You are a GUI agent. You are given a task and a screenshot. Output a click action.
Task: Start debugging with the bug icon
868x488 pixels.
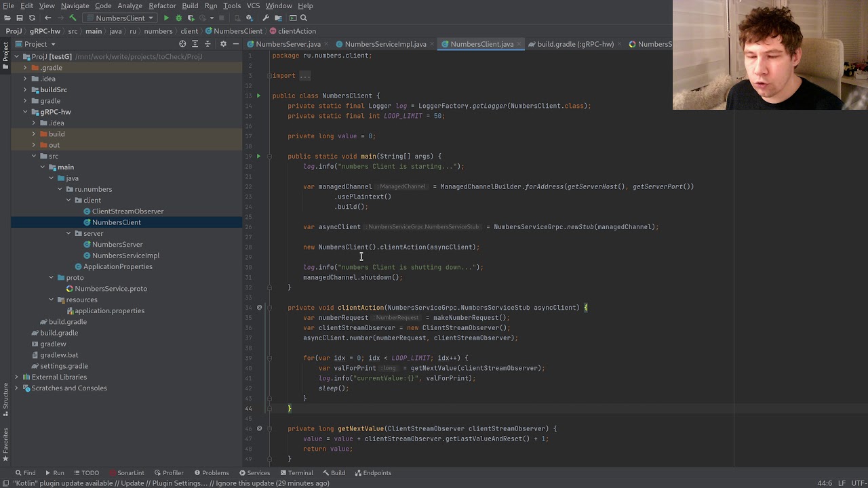click(x=178, y=18)
